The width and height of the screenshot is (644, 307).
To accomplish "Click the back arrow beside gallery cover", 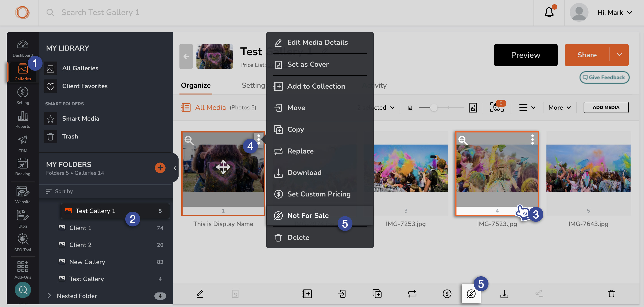I will point(186,56).
